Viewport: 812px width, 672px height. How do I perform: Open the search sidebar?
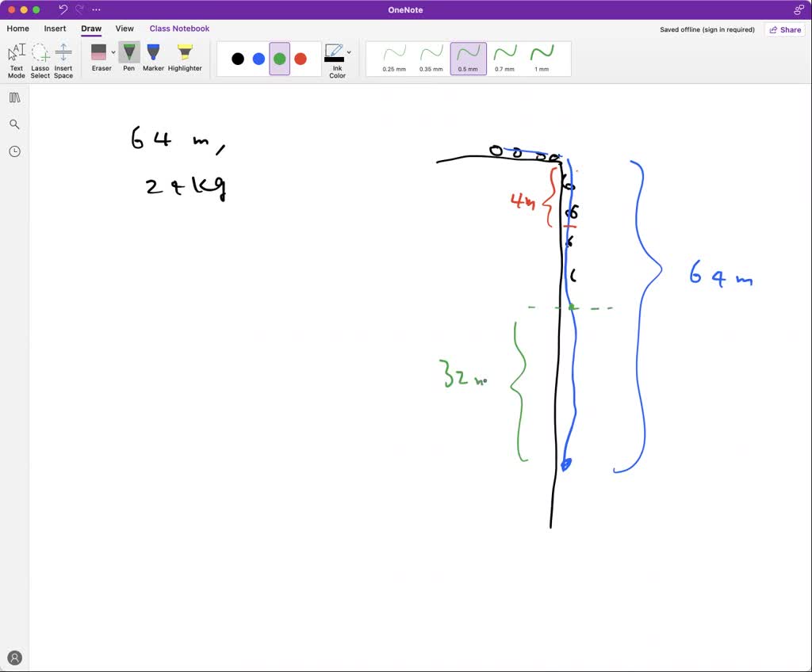click(14, 124)
